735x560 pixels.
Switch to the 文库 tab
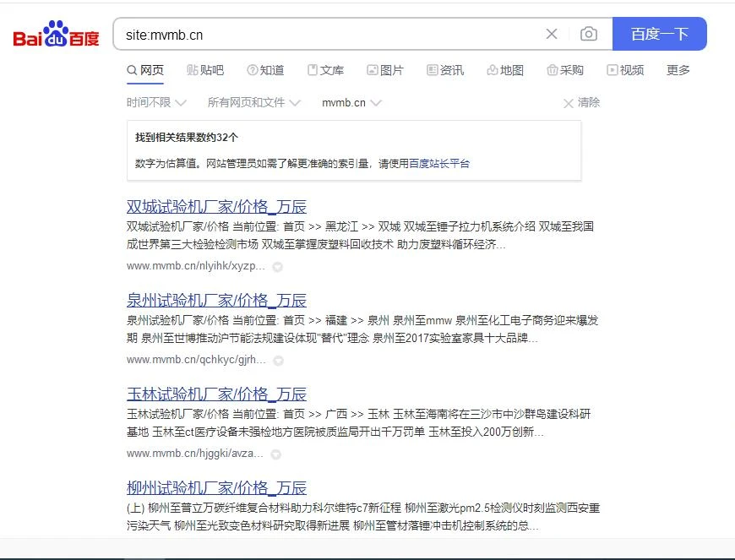click(x=325, y=70)
